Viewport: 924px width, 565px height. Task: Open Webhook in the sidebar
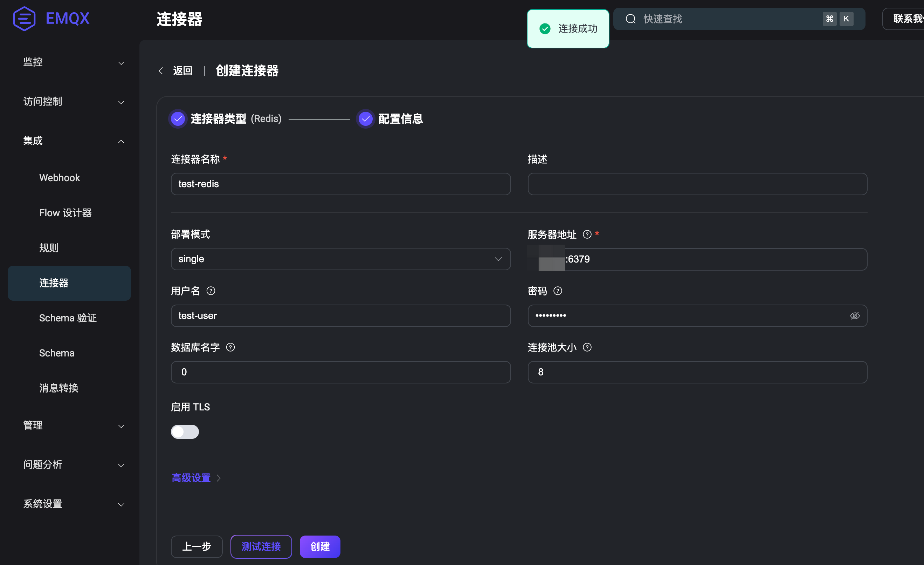(69, 178)
